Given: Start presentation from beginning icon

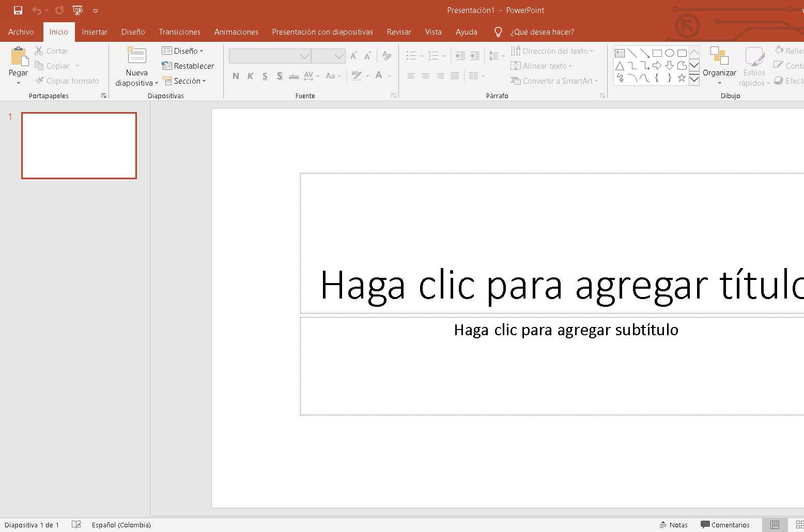Looking at the screenshot, I should pos(78,10).
